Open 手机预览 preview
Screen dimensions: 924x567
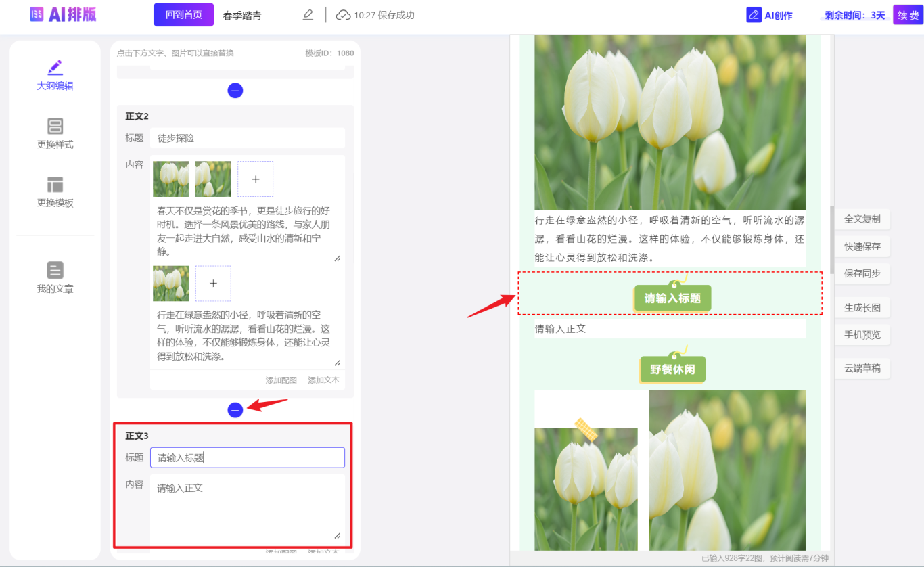coord(862,334)
